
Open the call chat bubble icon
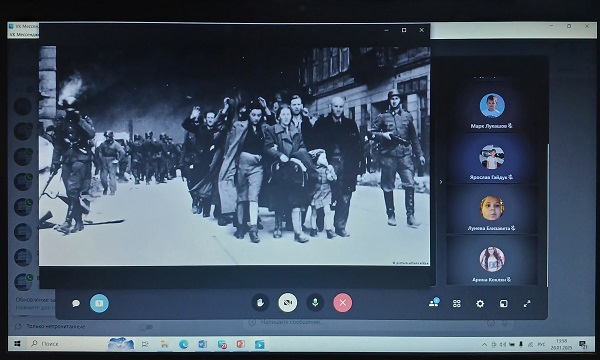[76, 303]
